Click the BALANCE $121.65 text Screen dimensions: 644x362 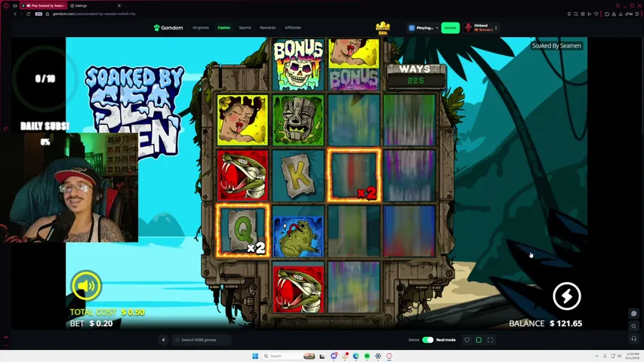coord(545,324)
